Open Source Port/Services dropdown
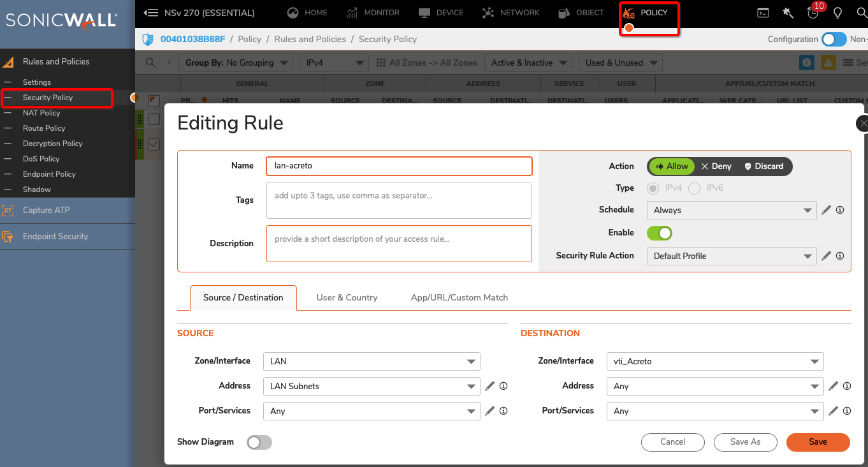Screen dimensions: 868x467 pyautogui.click(x=372, y=411)
